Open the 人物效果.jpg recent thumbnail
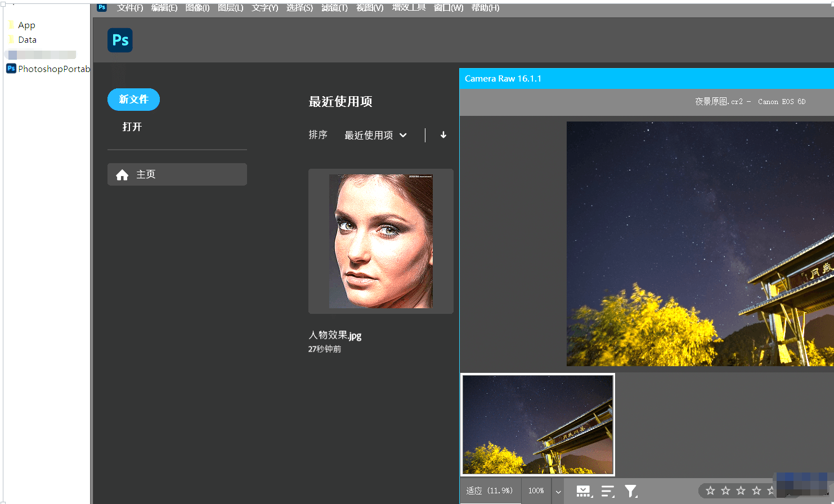 [x=381, y=241]
